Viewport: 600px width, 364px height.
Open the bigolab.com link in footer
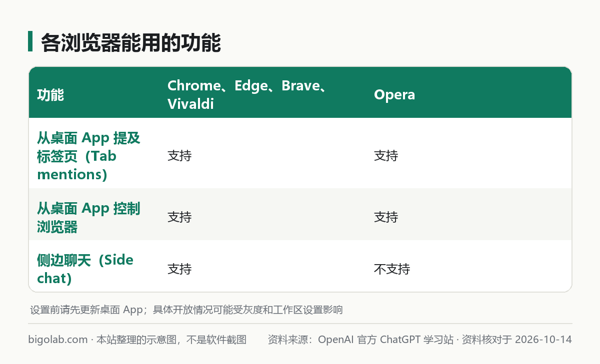pos(58,340)
